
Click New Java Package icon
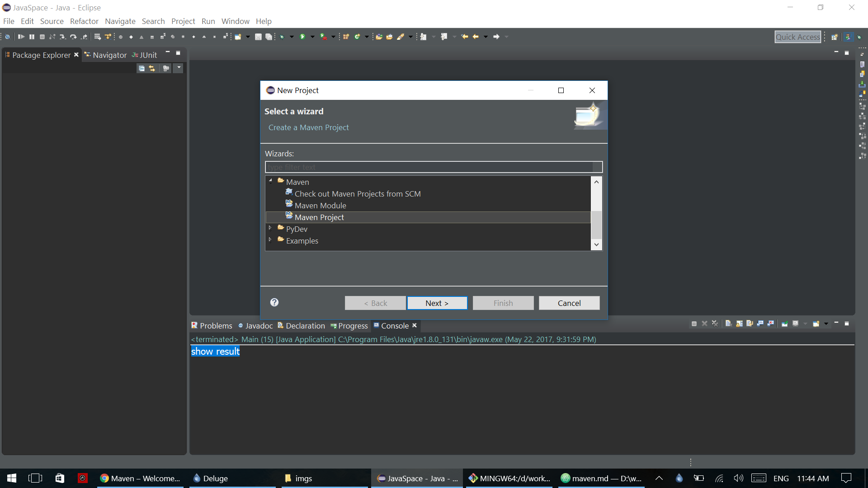click(346, 37)
